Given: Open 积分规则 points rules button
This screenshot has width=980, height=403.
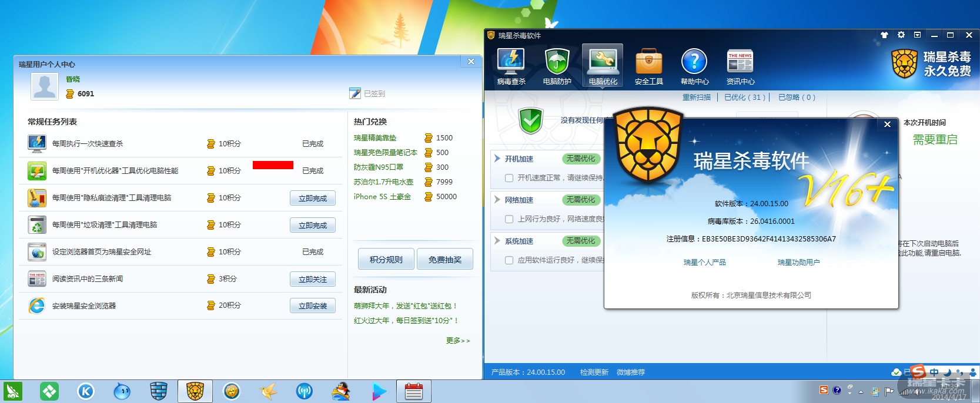Looking at the screenshot, I should click(386, 259).
